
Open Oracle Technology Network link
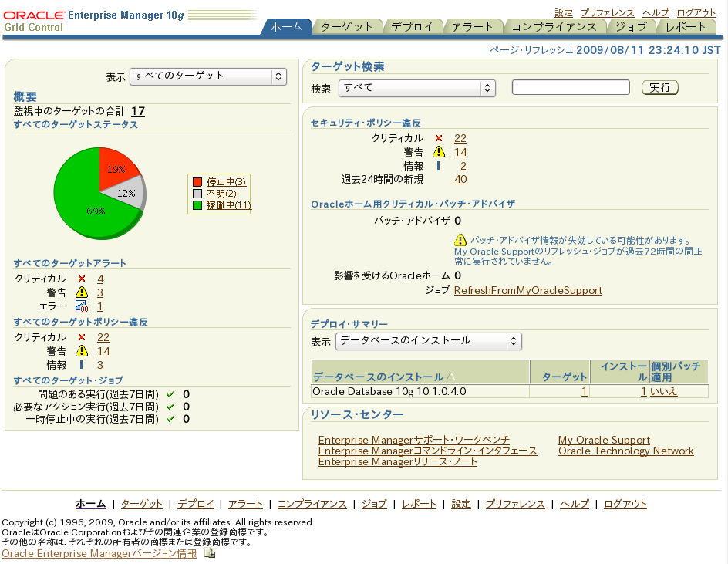coord(626,451)
